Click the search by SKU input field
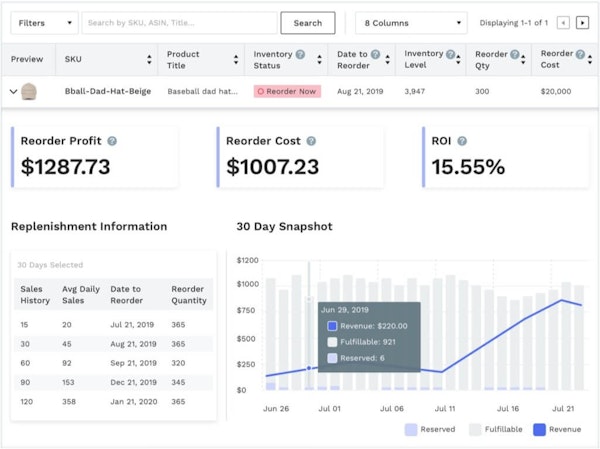 pos(179,23)
